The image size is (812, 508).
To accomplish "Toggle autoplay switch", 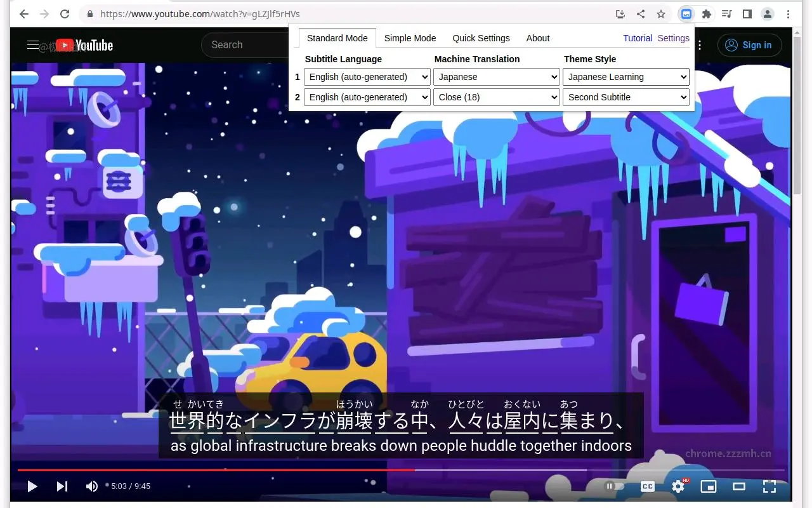I will point(614,486).
